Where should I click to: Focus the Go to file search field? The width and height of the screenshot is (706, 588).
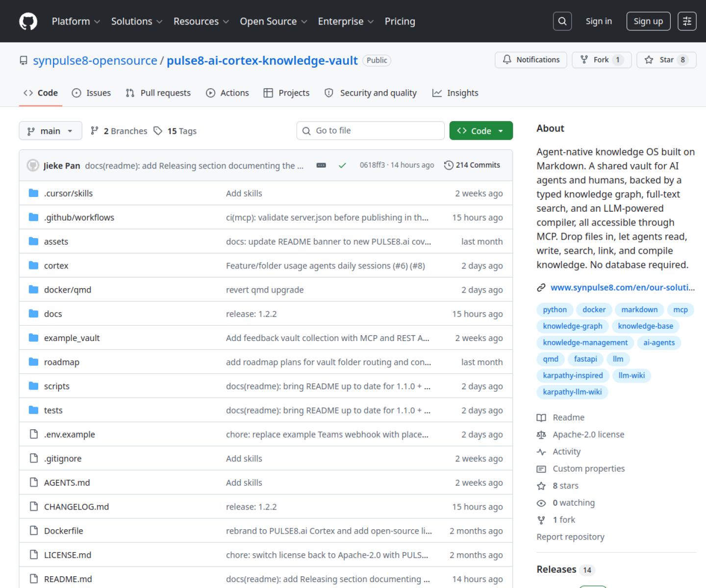[x=371, y=131]
